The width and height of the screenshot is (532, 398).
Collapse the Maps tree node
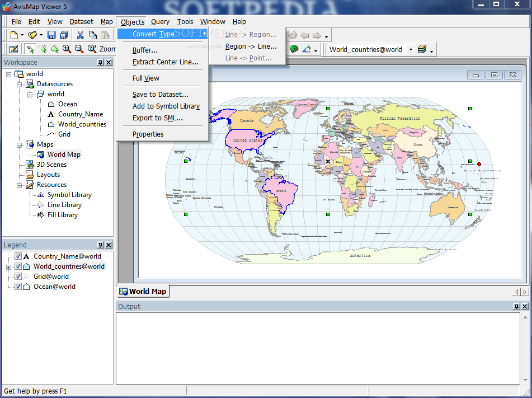pos(20,145)
